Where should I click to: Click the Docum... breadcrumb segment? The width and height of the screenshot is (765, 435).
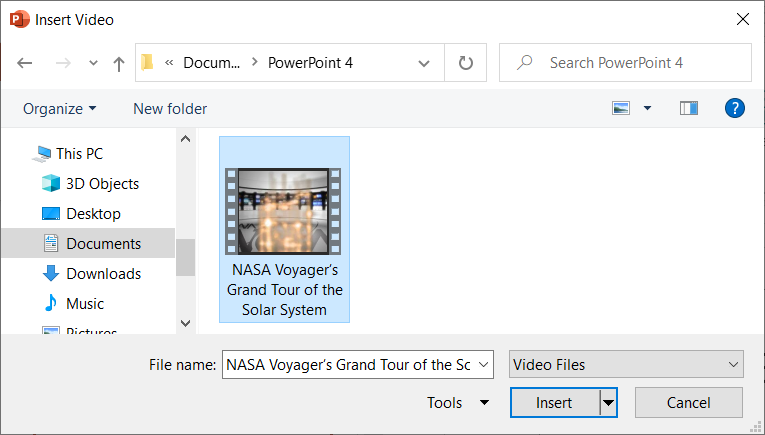tap(211, 62)
